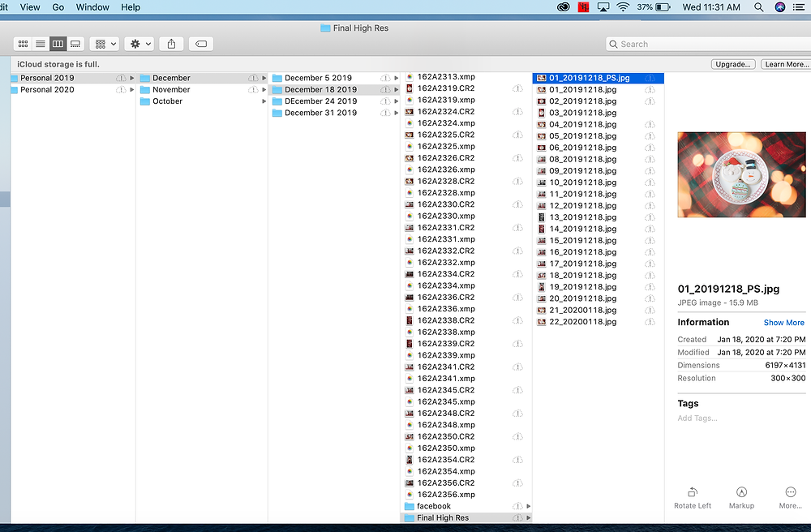Open the Help menu
This screenshot has height=532, width=811.
tap(131, 7)
